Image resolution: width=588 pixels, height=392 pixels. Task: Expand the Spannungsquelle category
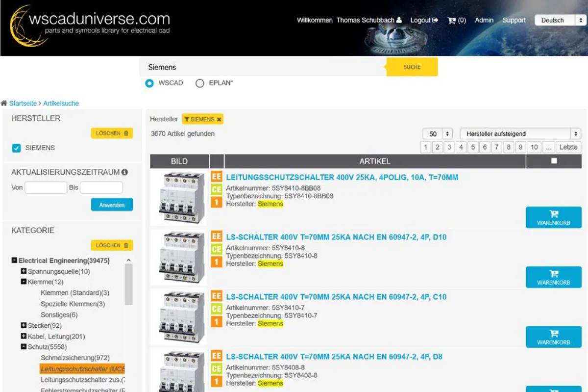tap(24, 271)
